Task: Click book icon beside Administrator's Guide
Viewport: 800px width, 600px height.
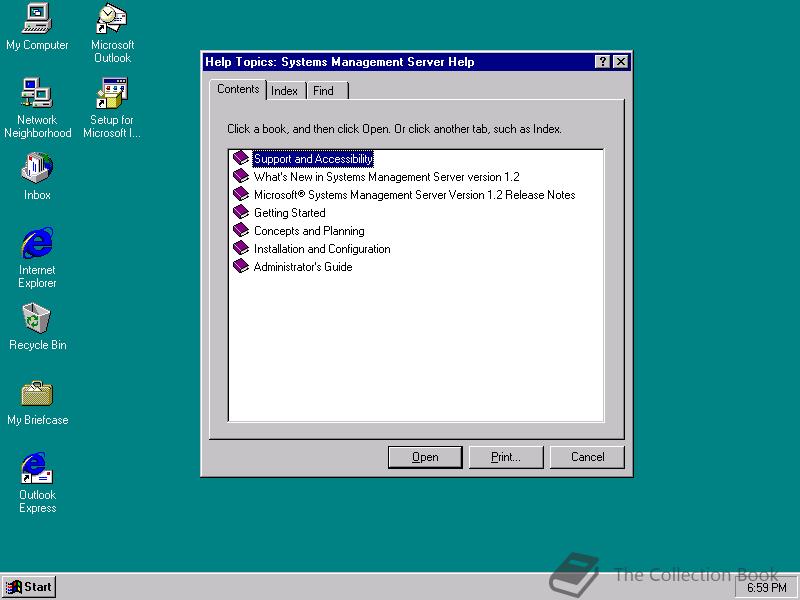Action: (241, 266)
